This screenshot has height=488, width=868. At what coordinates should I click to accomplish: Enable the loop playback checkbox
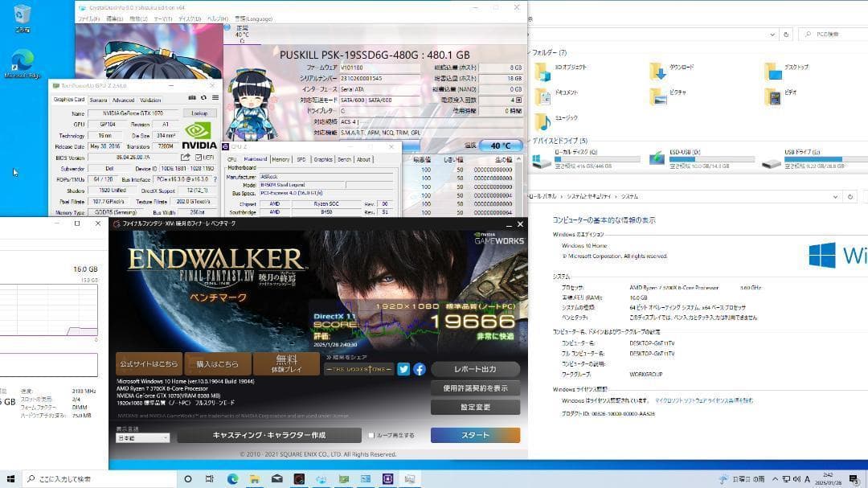371,435
